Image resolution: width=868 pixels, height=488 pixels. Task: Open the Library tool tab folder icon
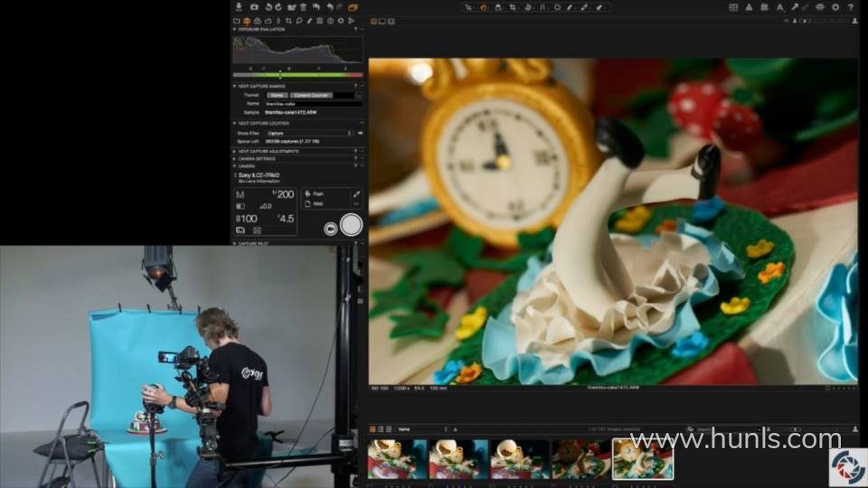pyautogui.click(x=237, y=21)
